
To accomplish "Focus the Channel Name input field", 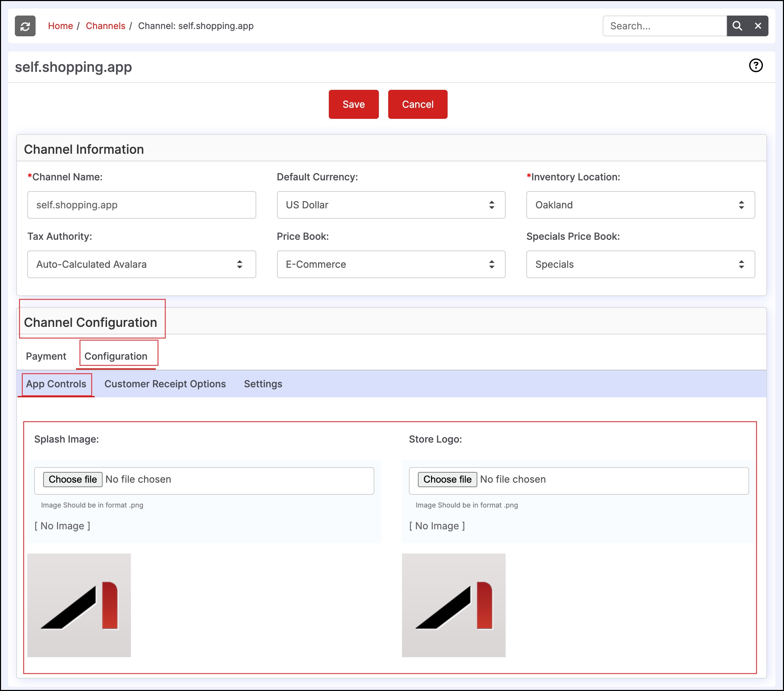I will [x=142, y=205].
